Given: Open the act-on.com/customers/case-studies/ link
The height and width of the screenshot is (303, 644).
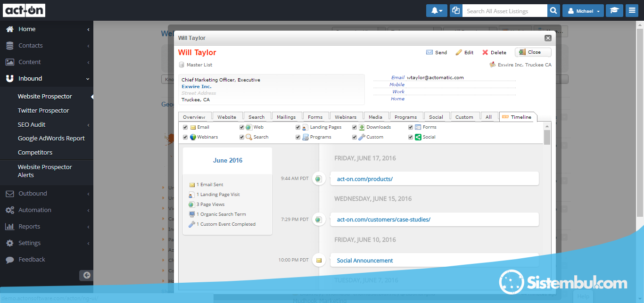Looking at the screenshot, I should [x=384, y=220].
